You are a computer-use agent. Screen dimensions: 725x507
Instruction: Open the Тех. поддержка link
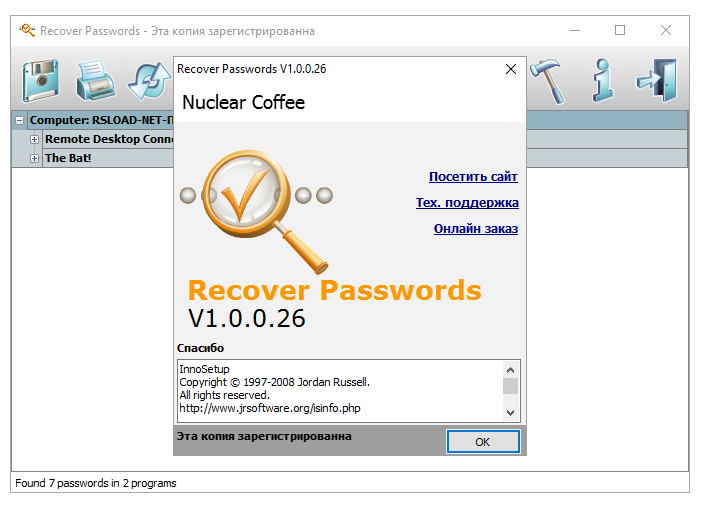[467, 202]
